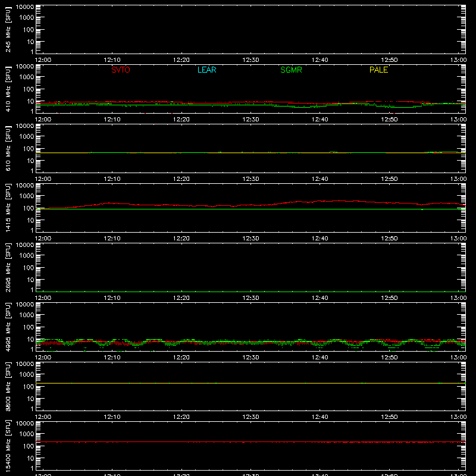This screenshot has height=476, width=476.
Task: Click the 12:20 tick under the 2695 MHz panel
Action: 181,298
